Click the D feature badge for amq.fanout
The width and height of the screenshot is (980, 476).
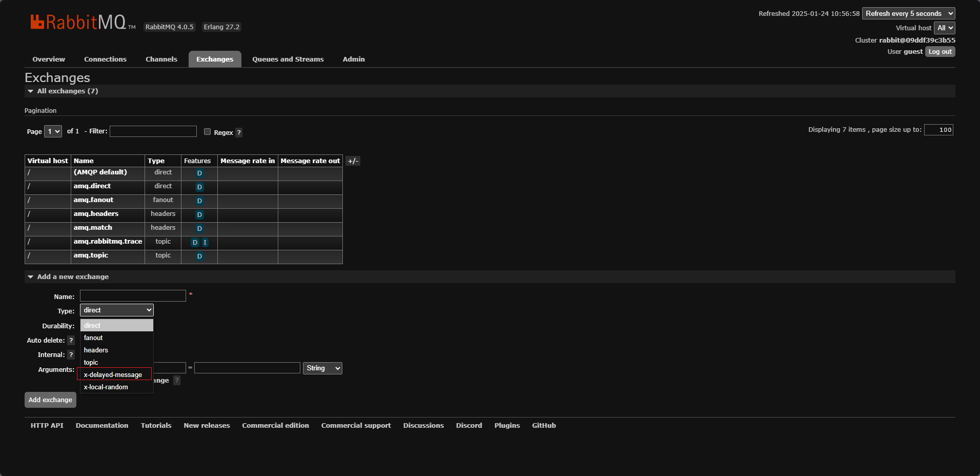click(x=199, y=201)
